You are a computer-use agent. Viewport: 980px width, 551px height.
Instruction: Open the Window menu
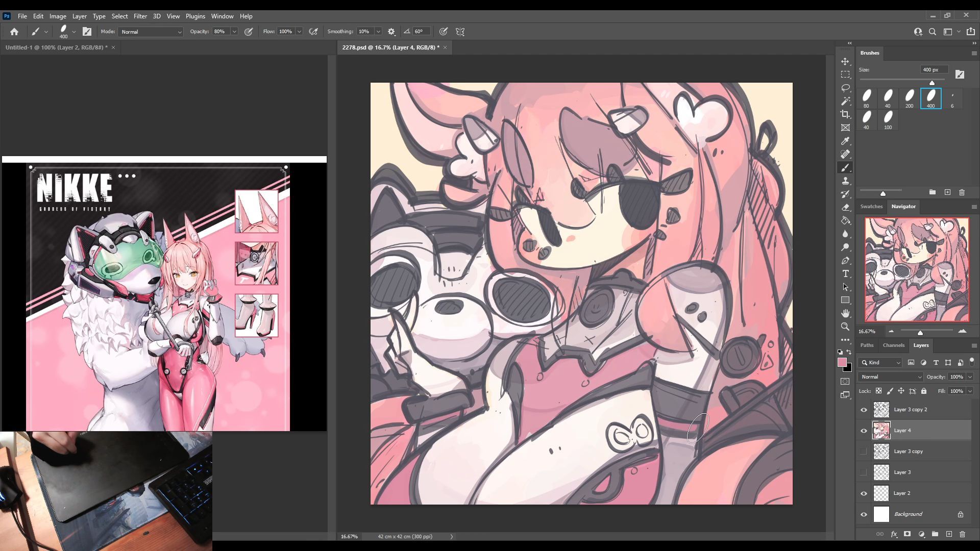click(x=222, y=16)
